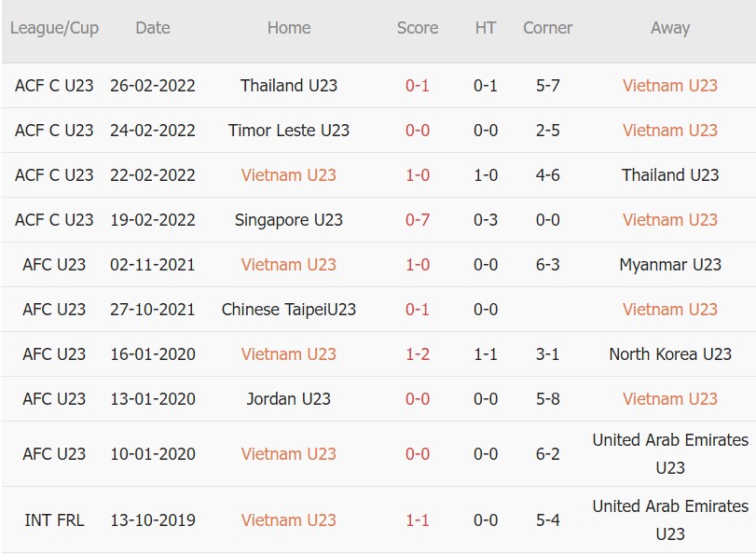This screenshot has width=756, height=554.
Task: Click the 0-7 score against Singapore
Action: [418, 220]
